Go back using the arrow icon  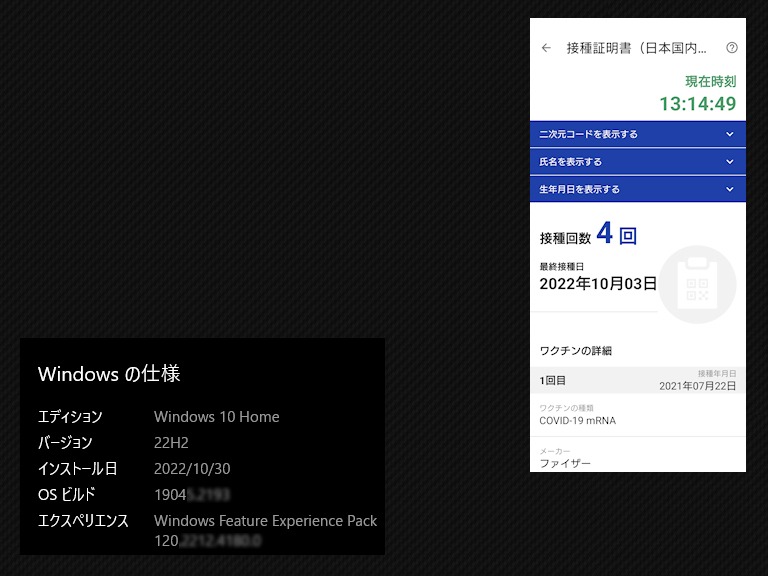click(546, 48)
